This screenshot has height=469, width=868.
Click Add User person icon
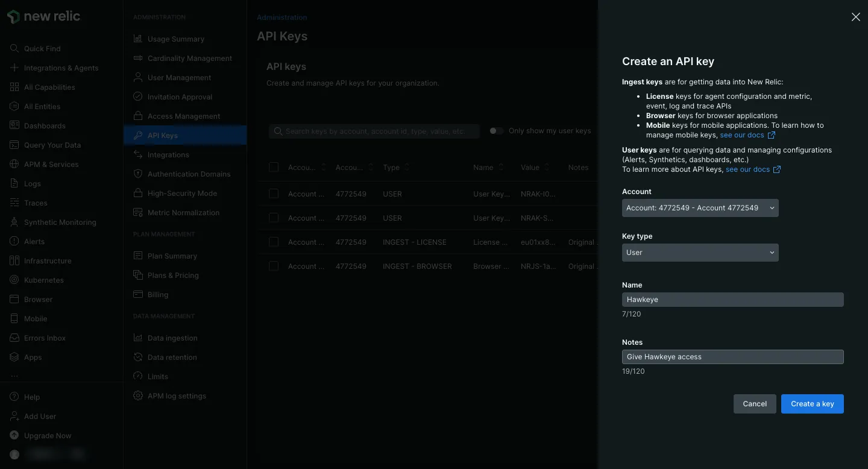click(x=14, y=417)
